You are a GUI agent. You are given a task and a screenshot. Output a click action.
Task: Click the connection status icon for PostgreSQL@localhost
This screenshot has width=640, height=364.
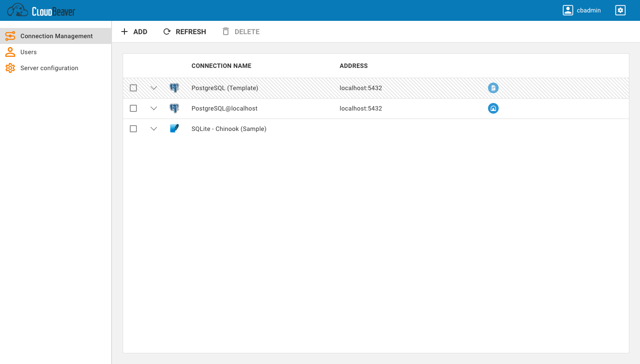click(x=493, y=108)
